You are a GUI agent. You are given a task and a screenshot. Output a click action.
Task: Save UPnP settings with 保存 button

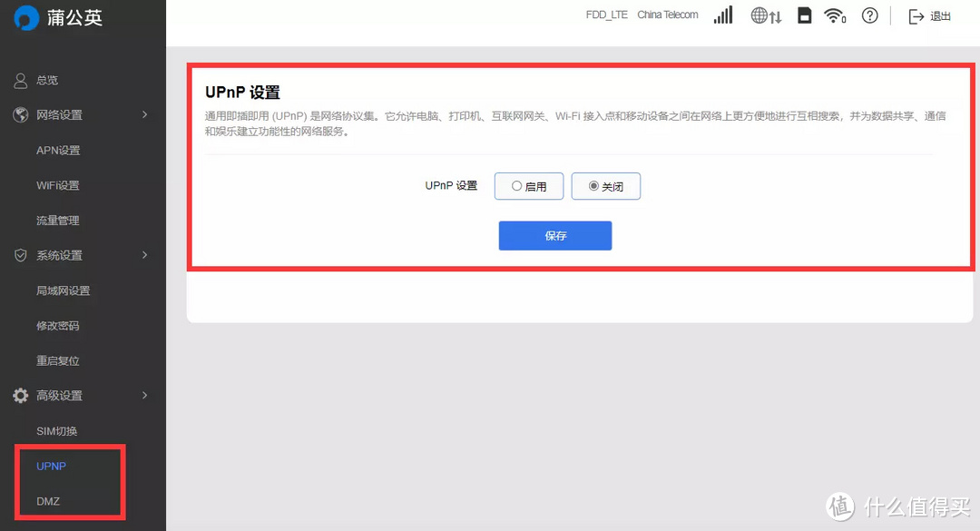[x=554, y=235]
